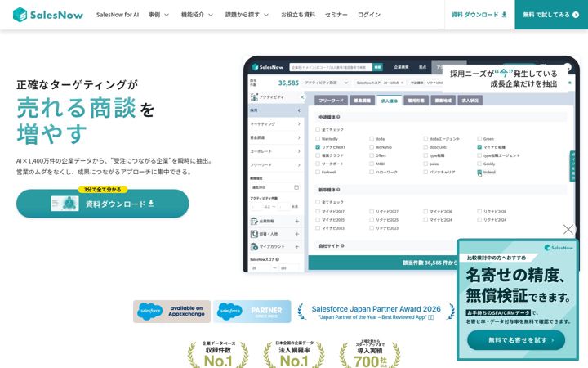Open the 事例 dropdown in the header

coord(158,15)
